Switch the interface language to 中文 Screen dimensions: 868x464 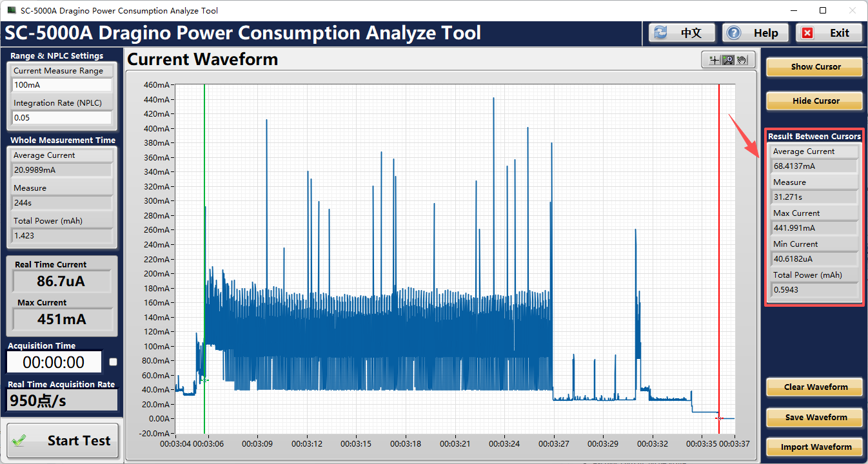click(x=682, y=33)
